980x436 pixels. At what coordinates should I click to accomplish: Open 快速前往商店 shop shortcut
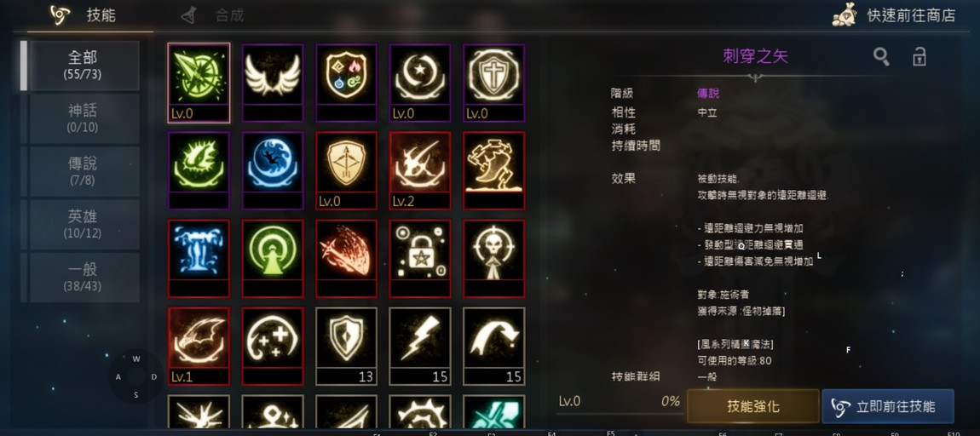(x=894, y=15)
